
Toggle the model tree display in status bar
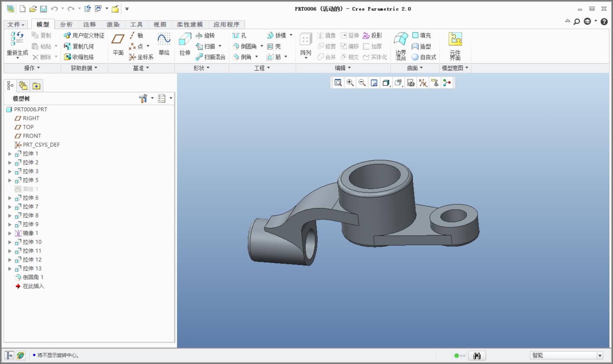10,355
